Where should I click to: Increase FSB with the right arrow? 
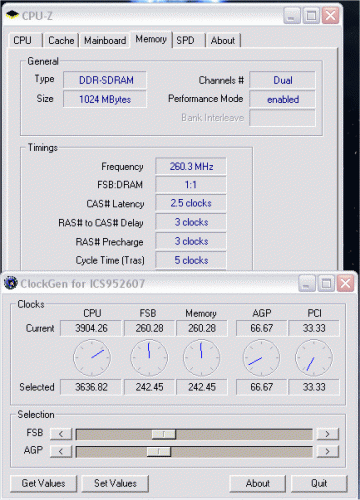pyautogui.click(x=328, y=434)
